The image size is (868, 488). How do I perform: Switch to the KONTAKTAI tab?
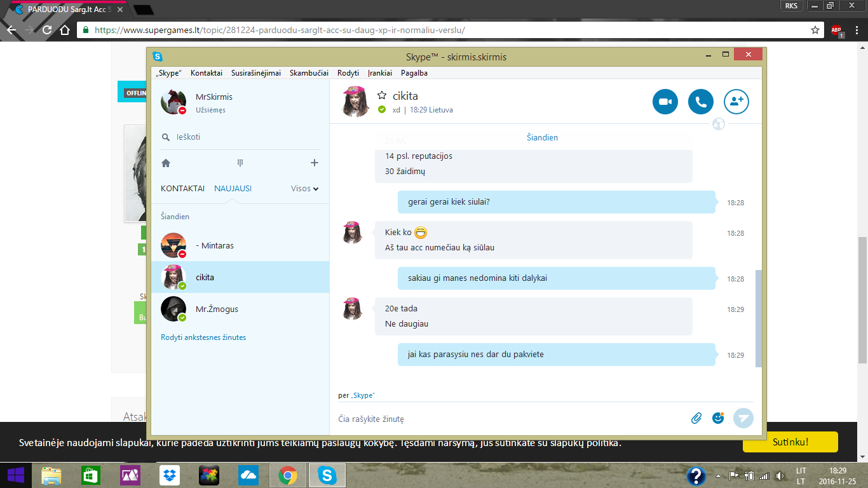[183, 189]
